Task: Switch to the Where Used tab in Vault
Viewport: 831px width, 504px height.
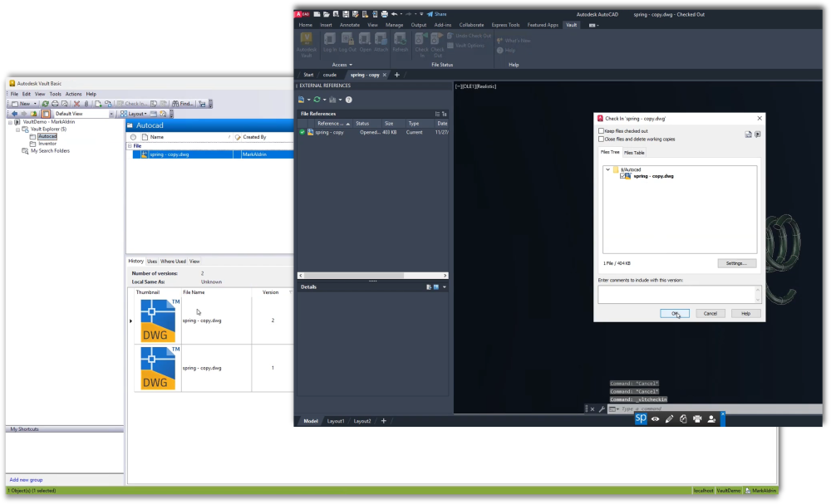Action: tap(173, 262)
